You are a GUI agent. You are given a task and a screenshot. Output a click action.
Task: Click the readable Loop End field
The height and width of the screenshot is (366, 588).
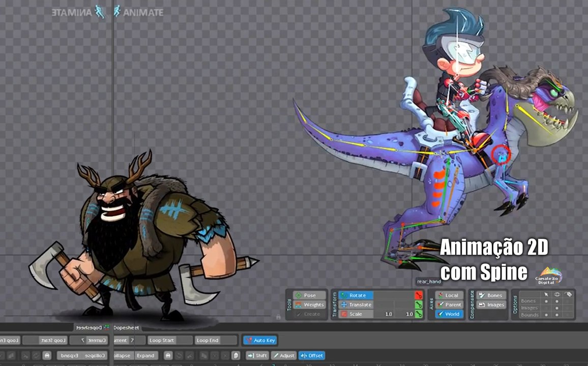click(x=216, y=340)
